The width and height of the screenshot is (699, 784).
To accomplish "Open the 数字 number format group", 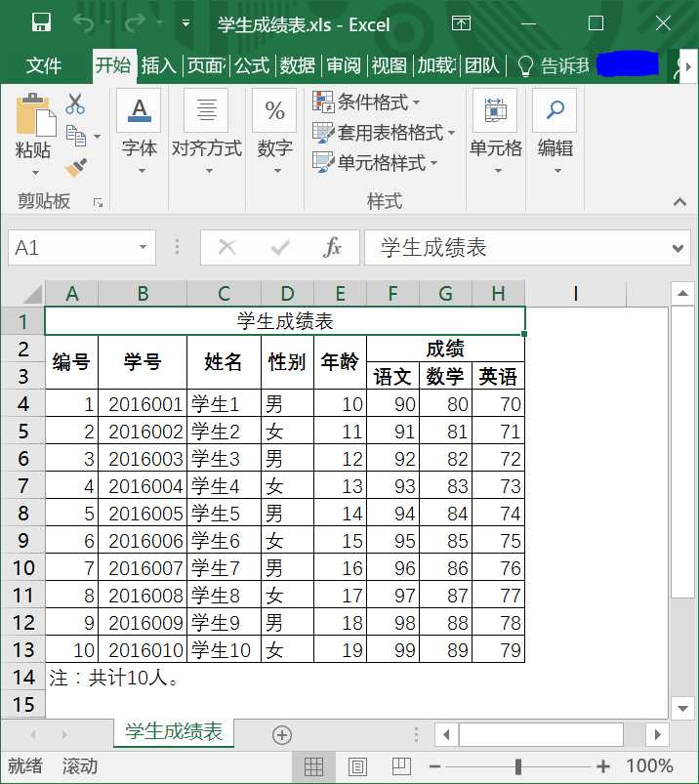I will 274,133.
